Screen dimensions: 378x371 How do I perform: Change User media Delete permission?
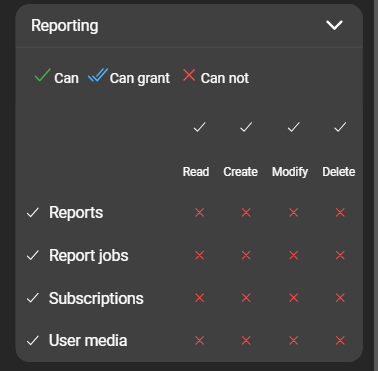click(x=340, y=340)
